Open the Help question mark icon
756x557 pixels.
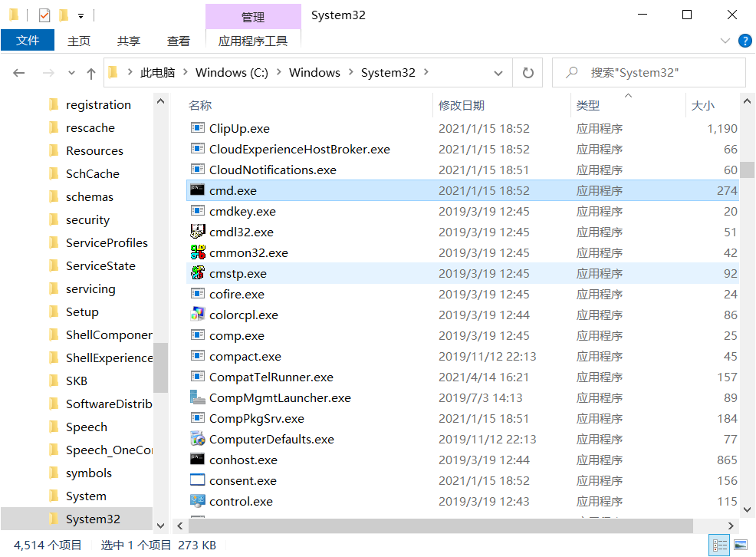[x=745, y=41]
